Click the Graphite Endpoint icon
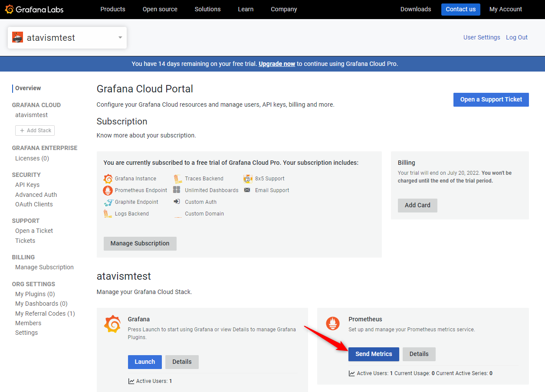This screenshot has width=545, height=392. click(108, 202)
